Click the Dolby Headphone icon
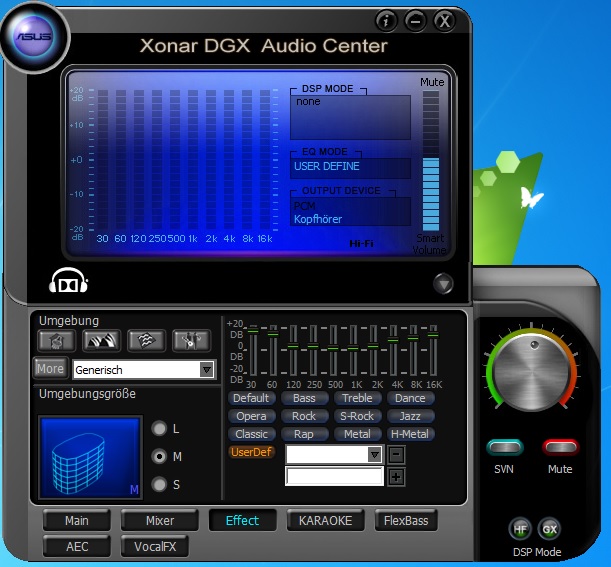Screen dimensions: 611x567 click(x=68, y=280)
